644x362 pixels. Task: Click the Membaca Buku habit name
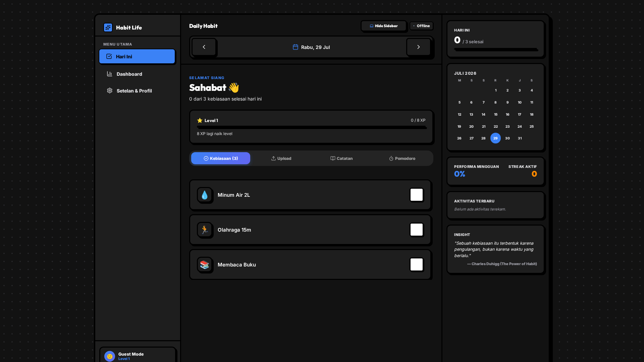click(237, 265)
